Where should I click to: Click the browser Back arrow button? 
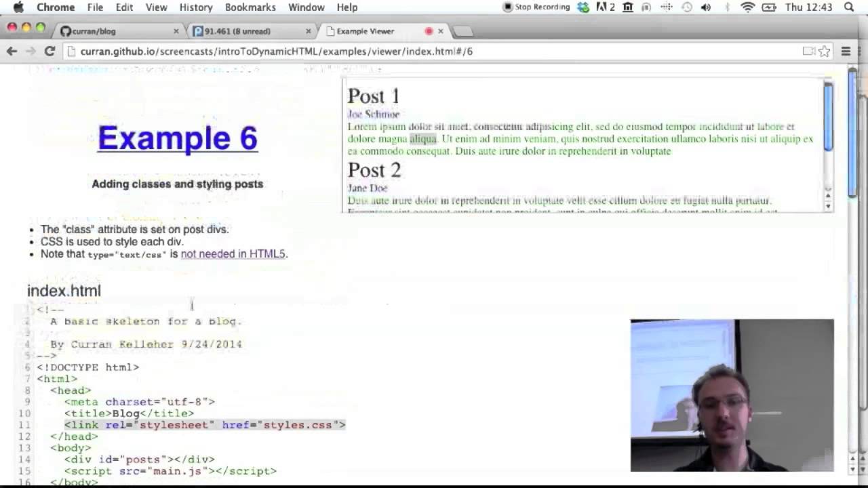12,51
